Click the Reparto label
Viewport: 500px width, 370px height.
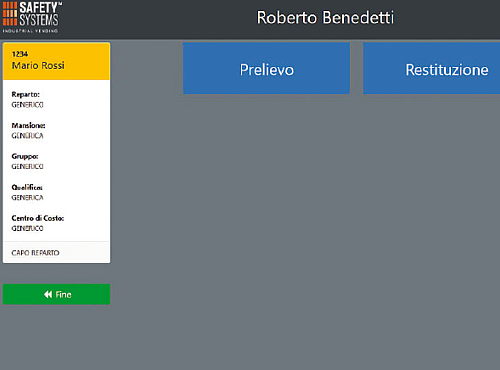(25, 95)
